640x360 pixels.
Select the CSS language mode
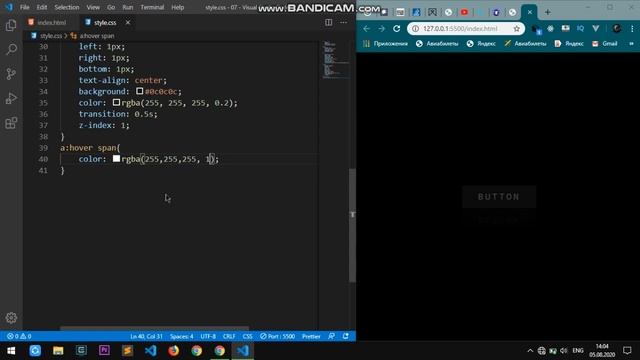(x=247, y=336)
